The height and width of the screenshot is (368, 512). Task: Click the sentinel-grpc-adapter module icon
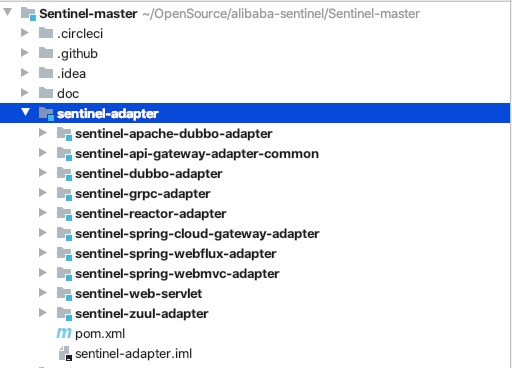point(64,194)
